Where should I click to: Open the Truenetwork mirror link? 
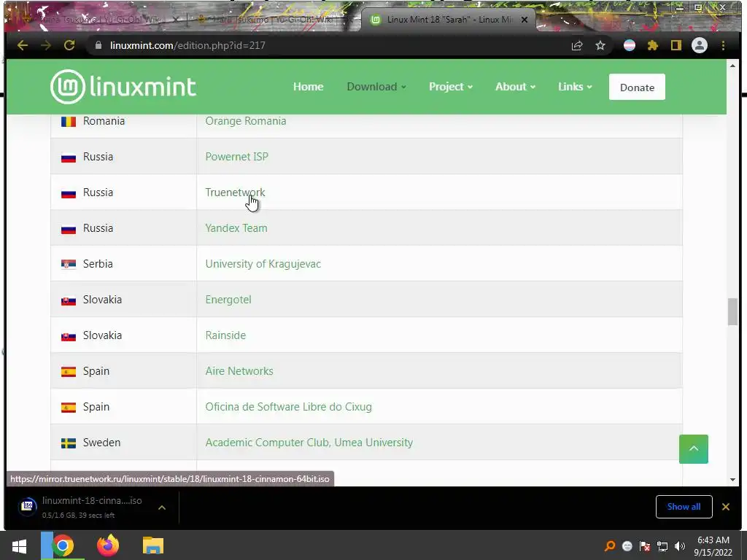click(x=236, y=192)
